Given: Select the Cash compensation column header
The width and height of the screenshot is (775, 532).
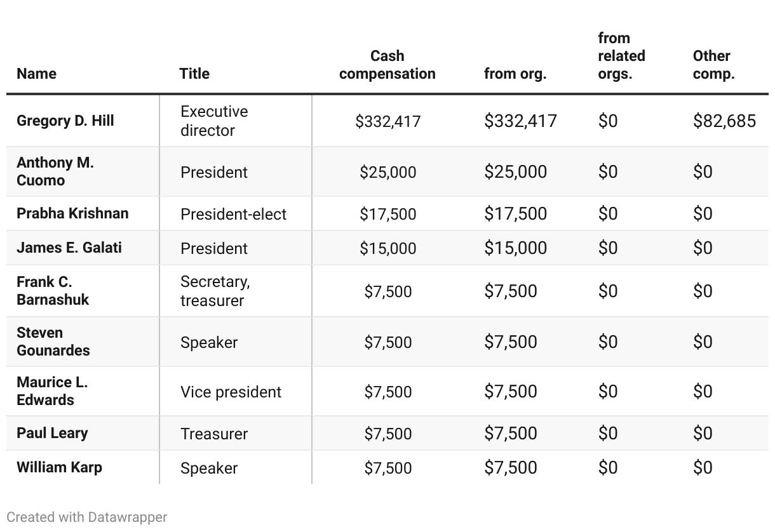Looking at the screenshot, I should [x=387, y=65].
